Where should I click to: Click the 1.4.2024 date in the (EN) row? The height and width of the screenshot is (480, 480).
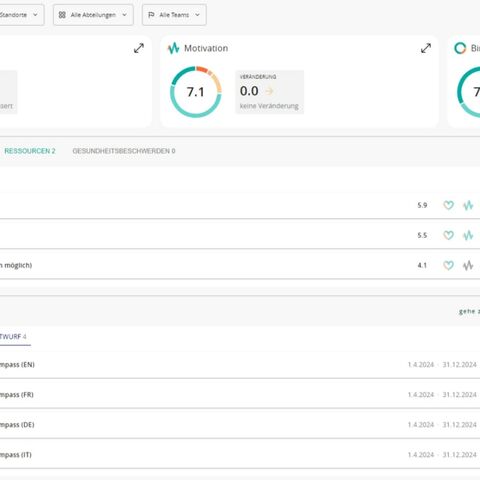tap(421, 365)
